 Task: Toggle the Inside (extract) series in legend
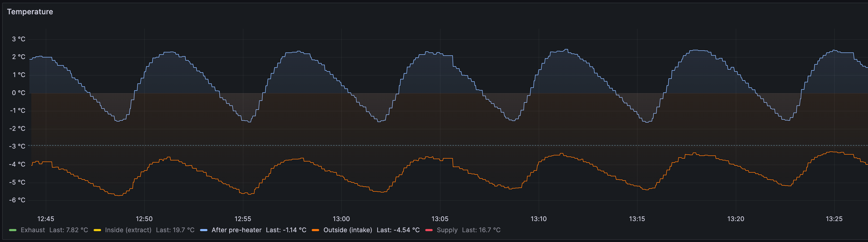click(128, 230)
